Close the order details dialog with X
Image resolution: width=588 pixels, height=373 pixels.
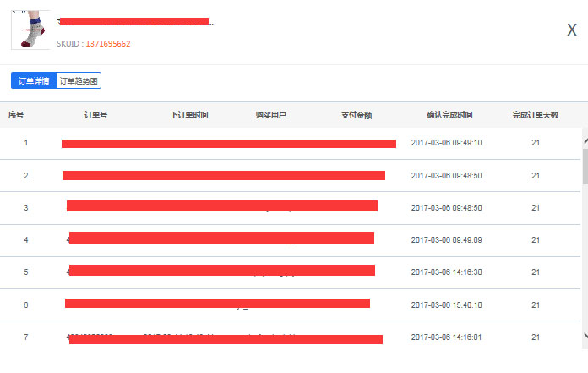[x=571, y=30]
